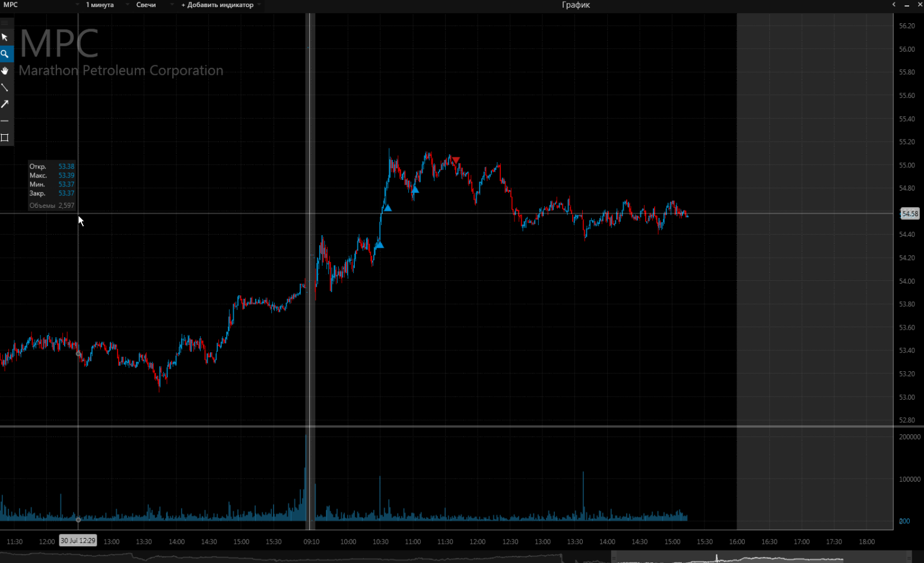Click the 54.00 price axis label
This screenshot has height=563, width=924.
(907, 281)
